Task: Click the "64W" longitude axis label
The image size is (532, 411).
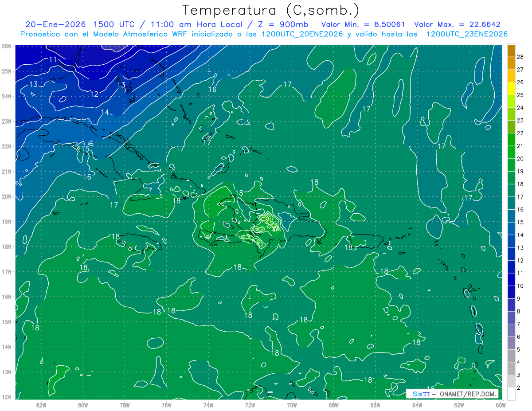Action: 417,404
